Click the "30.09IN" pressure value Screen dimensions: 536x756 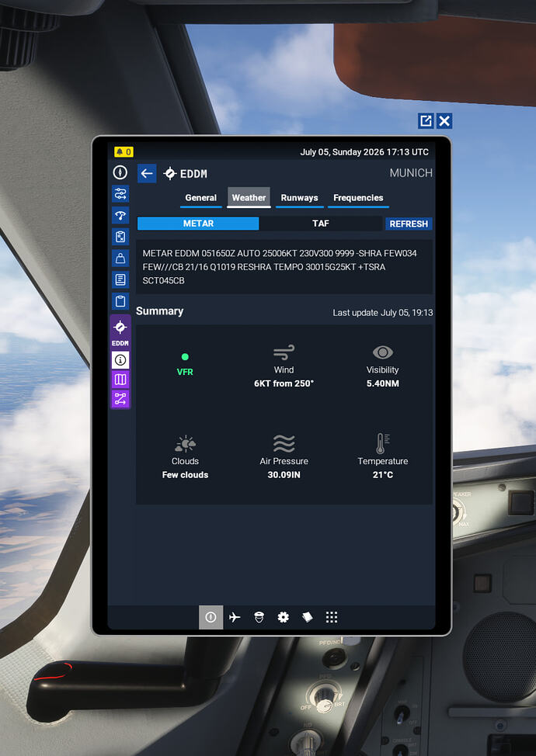click(284, 475)
